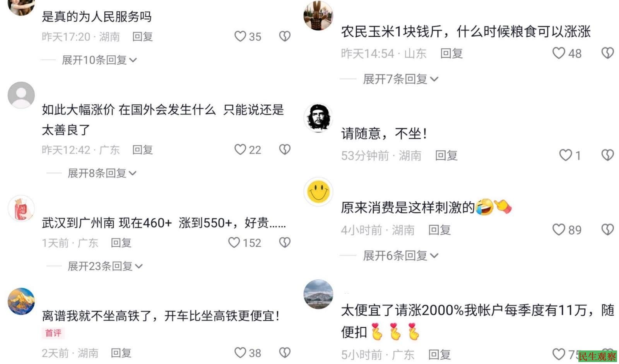Like the 离谱我就不坐高铁了 comment
This screenshot has width=619, height=364.
240,352
